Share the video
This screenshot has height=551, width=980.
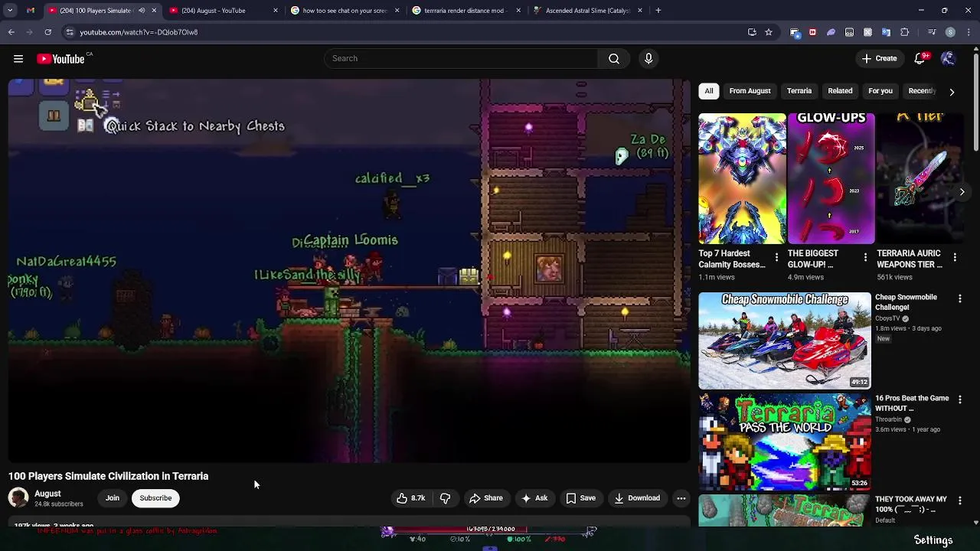[x=486, y=498]
